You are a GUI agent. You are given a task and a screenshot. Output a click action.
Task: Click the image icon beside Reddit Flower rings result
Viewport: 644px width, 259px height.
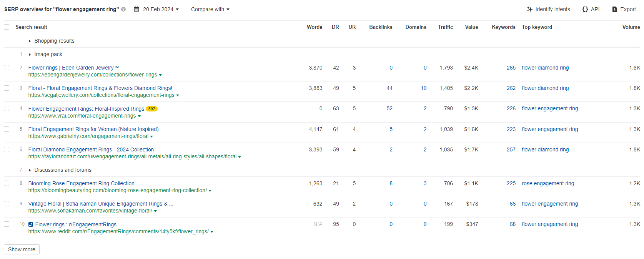[x=31, y=224]
